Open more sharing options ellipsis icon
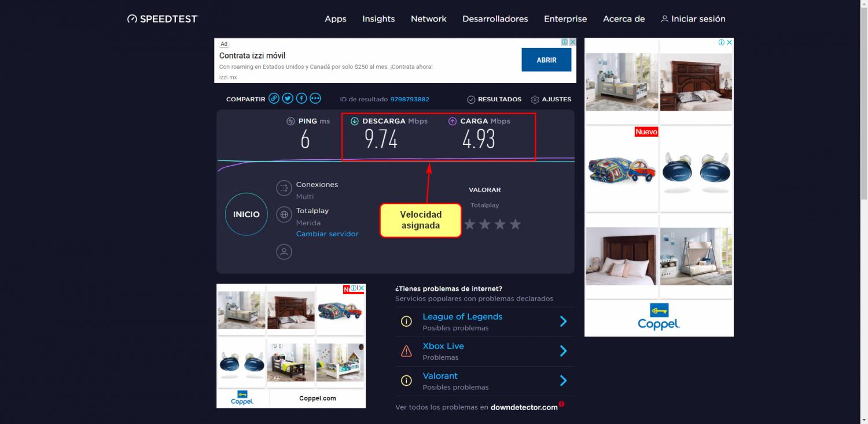 coord(315,99)
